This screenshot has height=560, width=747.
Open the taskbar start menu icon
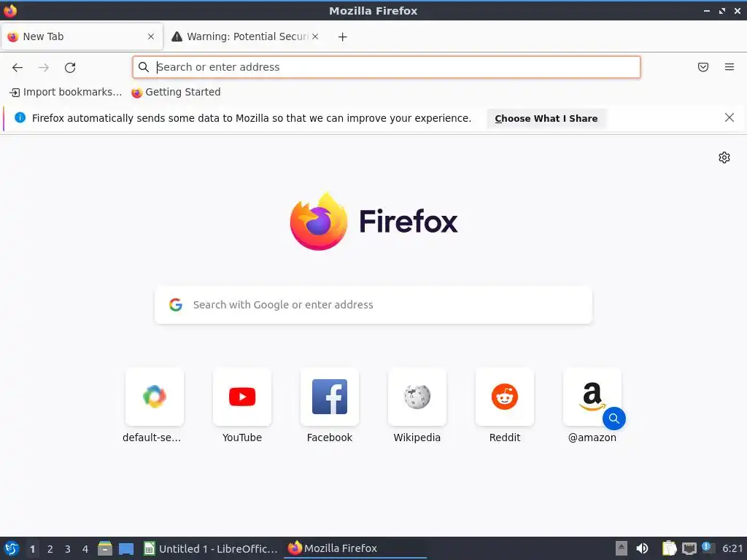click(x=12, y=548)
